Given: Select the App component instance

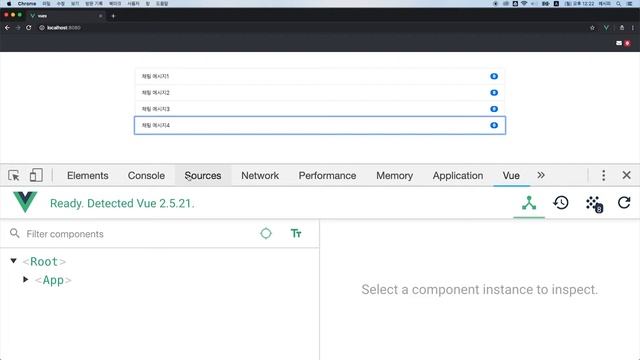Looking at the screenshot, I should coord(53,280).
